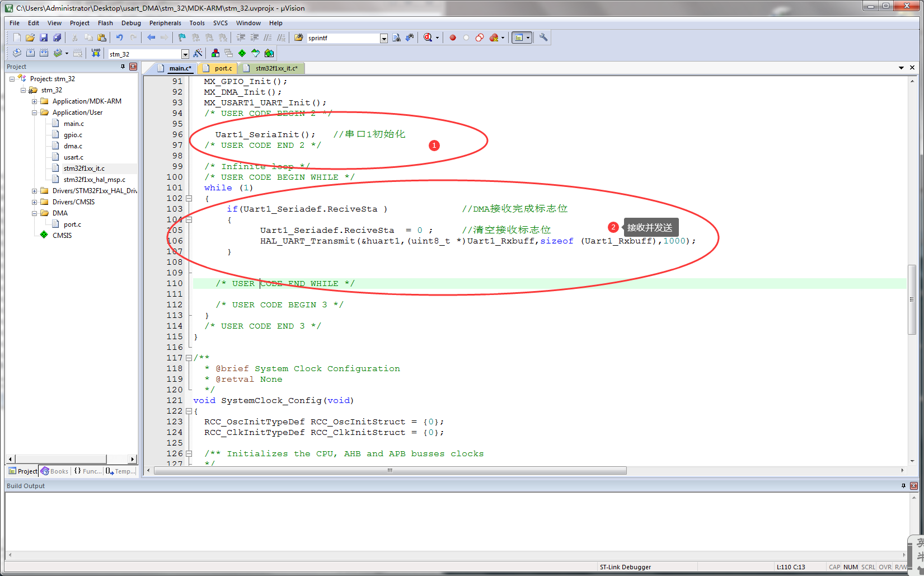Save all open files
Image resolution: width=924 pixels, height=576 pixels.
click(x=57, y=38)
